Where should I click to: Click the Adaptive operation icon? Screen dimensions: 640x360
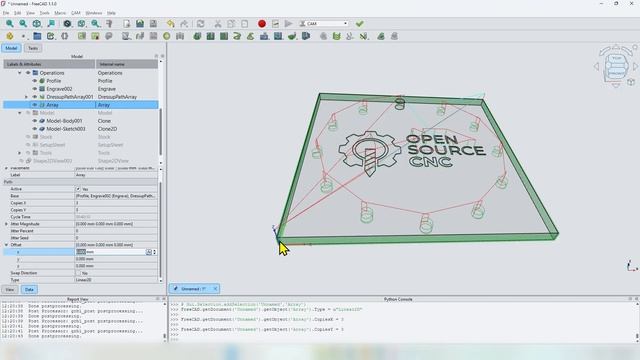[251, 36]
